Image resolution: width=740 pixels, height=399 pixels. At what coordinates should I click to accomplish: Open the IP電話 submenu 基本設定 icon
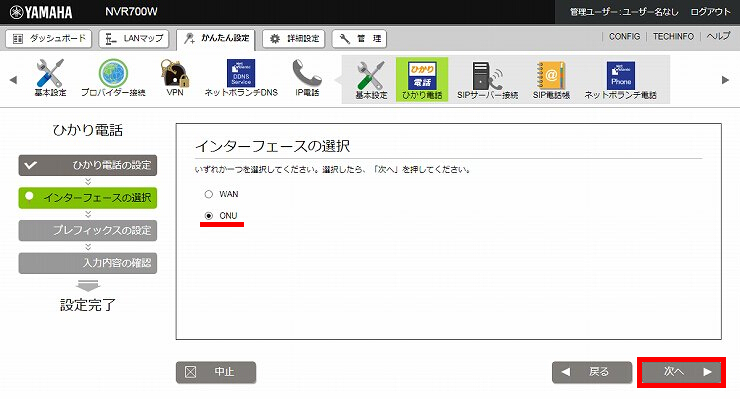371,80
